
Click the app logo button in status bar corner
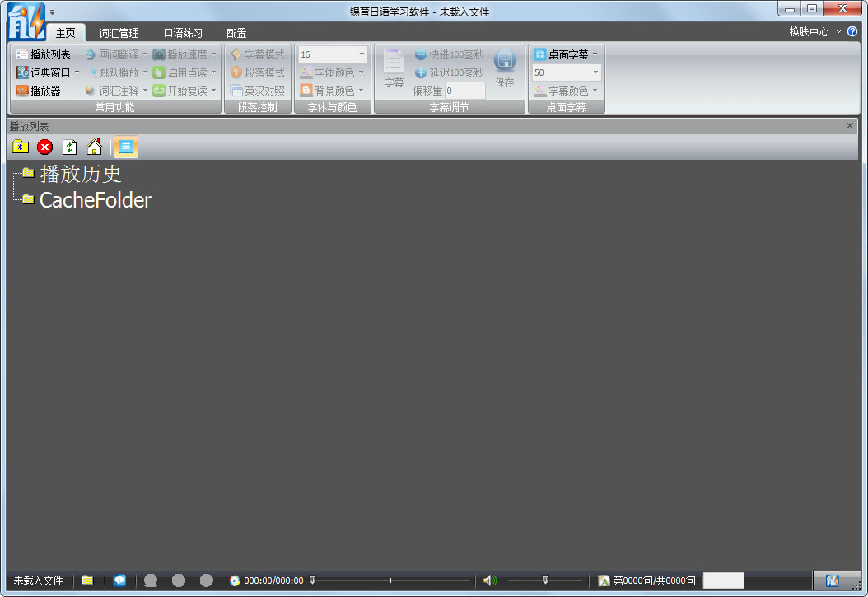833,581
